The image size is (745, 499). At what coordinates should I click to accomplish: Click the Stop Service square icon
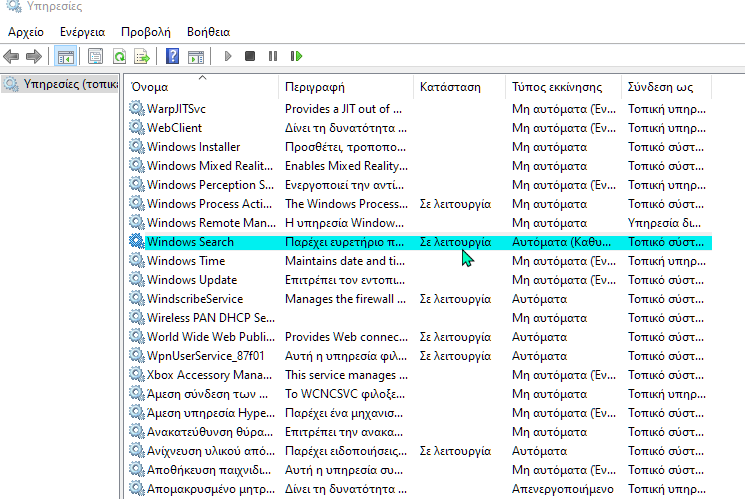pos(250,56)
